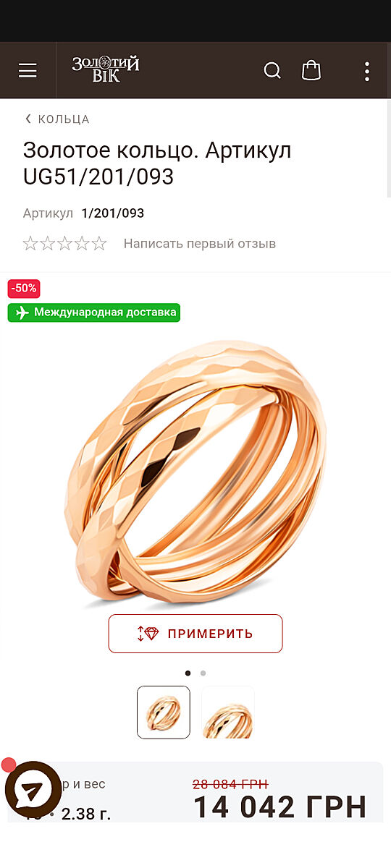This screenshot has width=391, height=868.
Task: Rate product with the fifth star
Action: tap(99, 244)
